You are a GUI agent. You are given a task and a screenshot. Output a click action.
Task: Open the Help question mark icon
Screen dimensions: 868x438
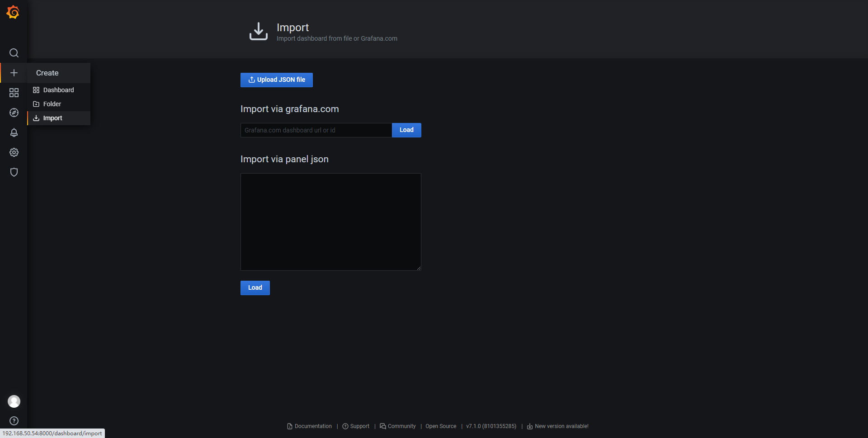(14, 421)
